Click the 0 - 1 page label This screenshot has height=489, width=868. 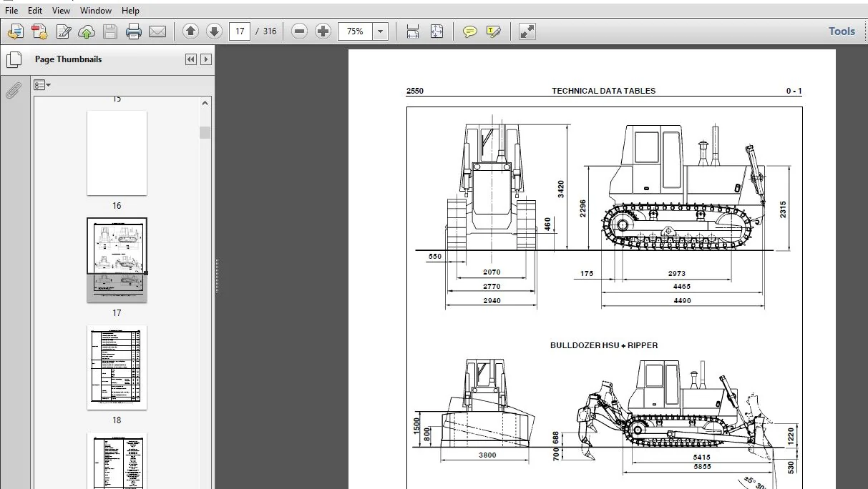click(794, 91)
